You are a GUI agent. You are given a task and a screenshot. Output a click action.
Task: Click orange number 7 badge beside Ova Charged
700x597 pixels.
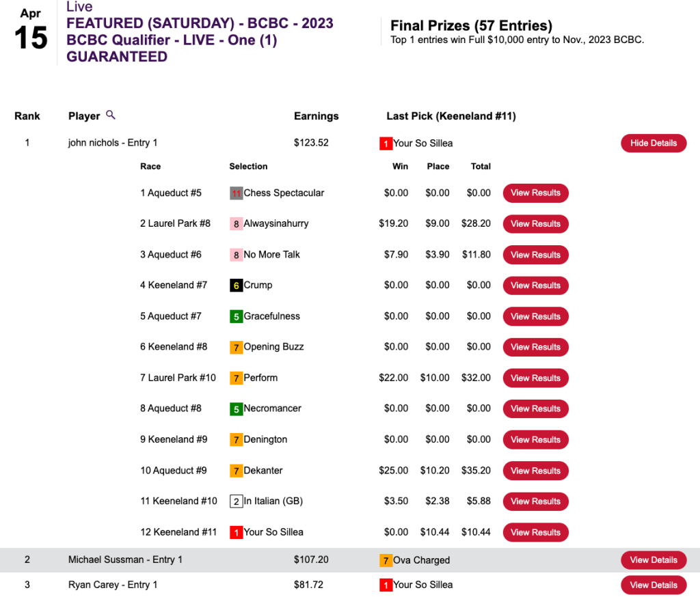(386, 561)
